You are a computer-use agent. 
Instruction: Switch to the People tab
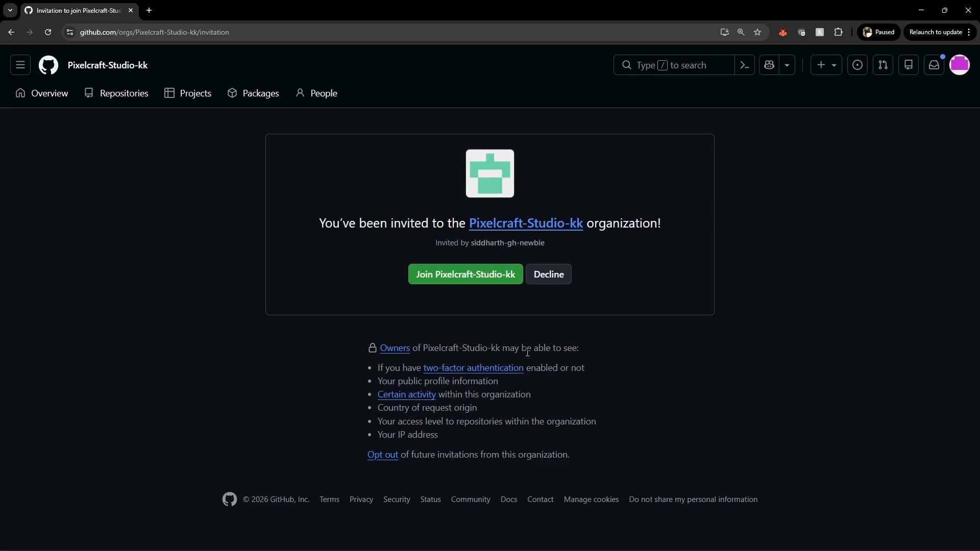point(316,93)
